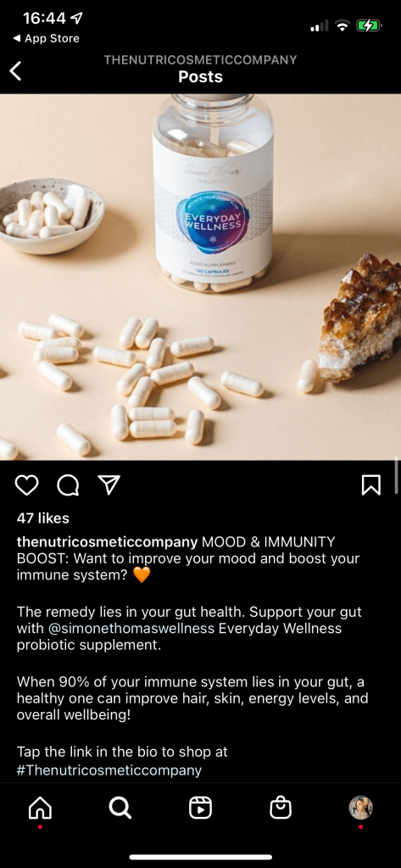Tap the battery charging icon in the status bar
Screen dimensions: 401x868
click(368, 25)
